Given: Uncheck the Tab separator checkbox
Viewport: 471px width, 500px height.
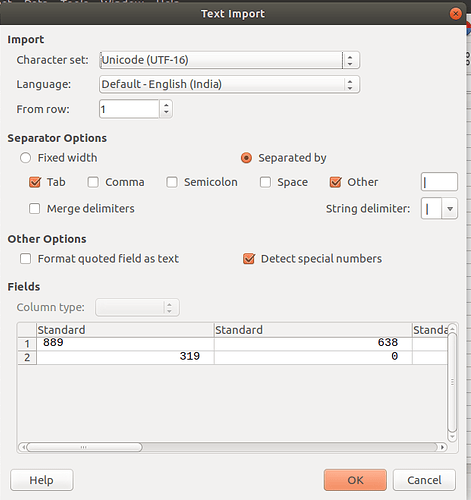Looking at the screenshot, I should [35, 182].
